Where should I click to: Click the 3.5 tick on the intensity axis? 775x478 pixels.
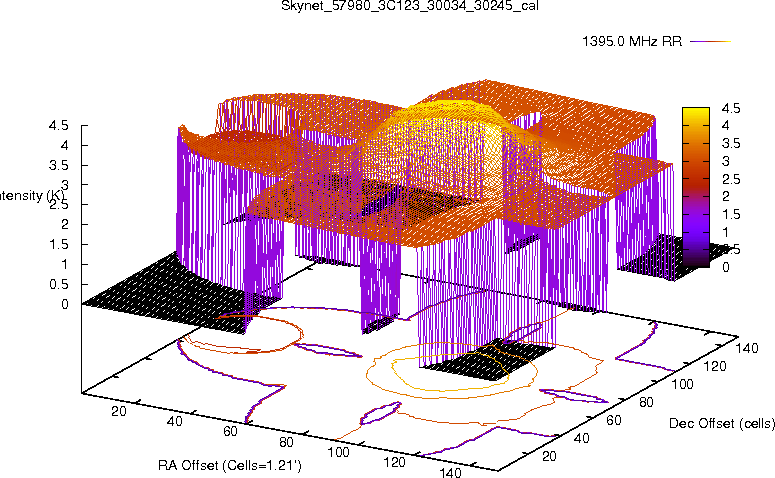click(58, 165)
